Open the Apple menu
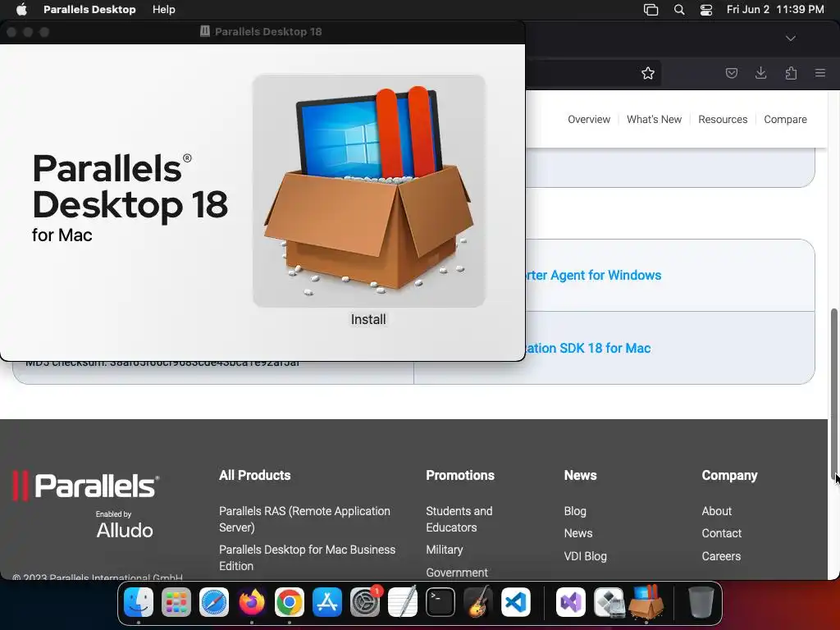 click(21, 10)
